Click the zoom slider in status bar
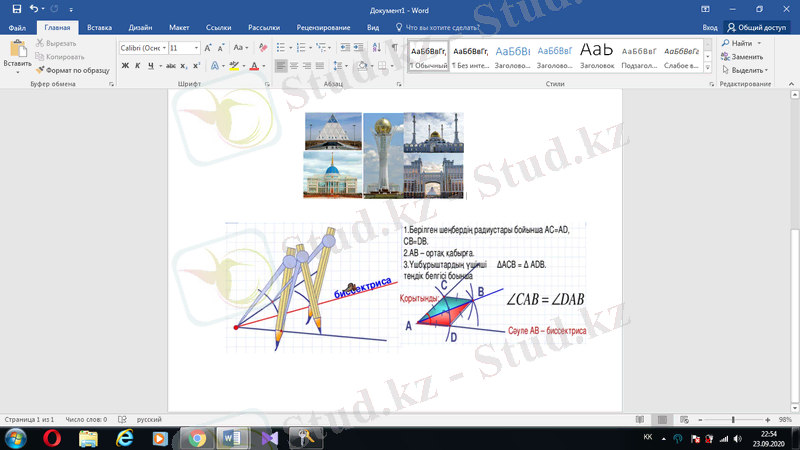 (733, 420)
